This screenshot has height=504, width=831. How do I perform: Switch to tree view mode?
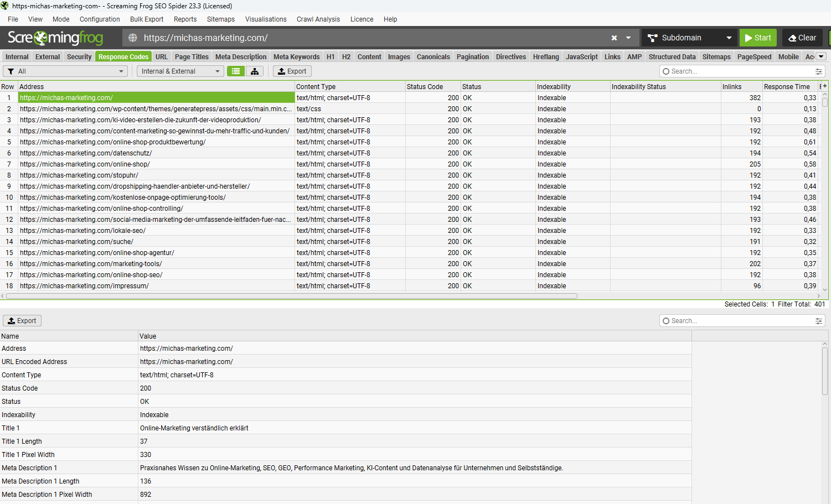click(255, 71)
